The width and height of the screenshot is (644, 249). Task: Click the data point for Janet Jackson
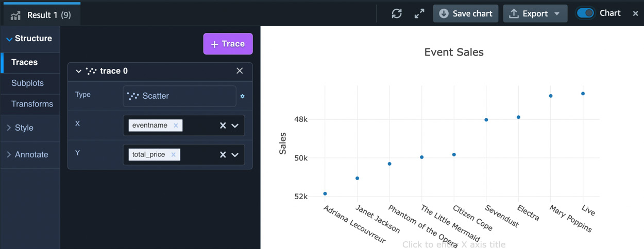click(357, 178)
